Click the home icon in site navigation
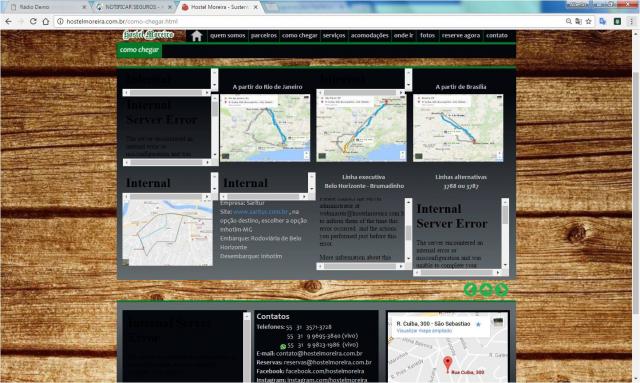 click(197, 36)
